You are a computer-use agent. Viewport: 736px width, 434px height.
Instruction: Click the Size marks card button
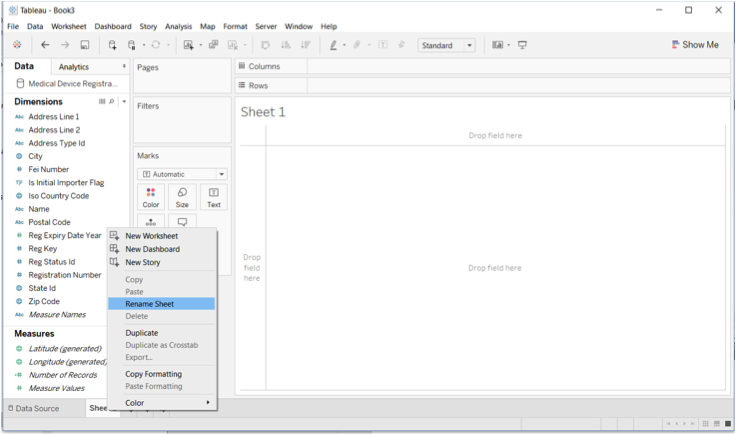182,197
